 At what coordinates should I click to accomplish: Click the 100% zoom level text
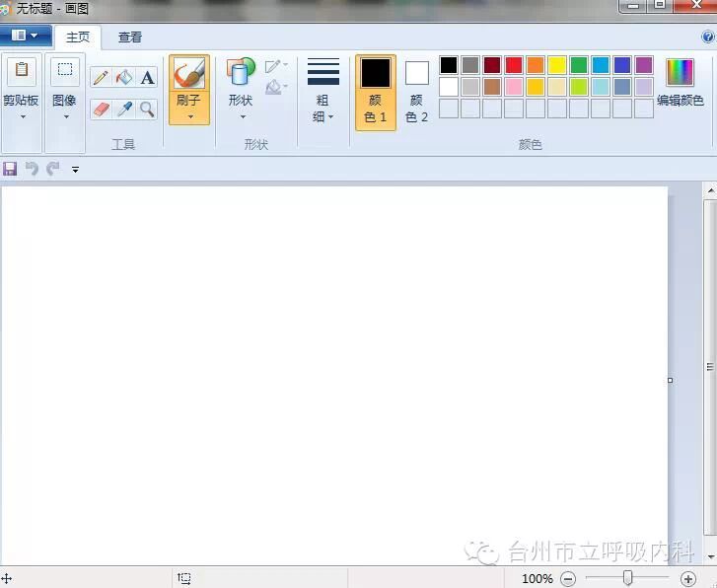click(538, 579)
